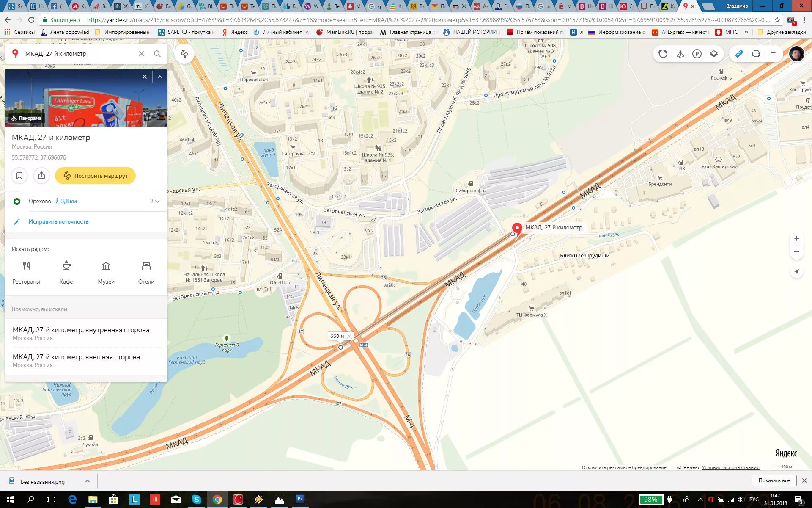Click the routes icon beside search box
Viewport: 812px width, 508px height.
[x=184, y=54]
